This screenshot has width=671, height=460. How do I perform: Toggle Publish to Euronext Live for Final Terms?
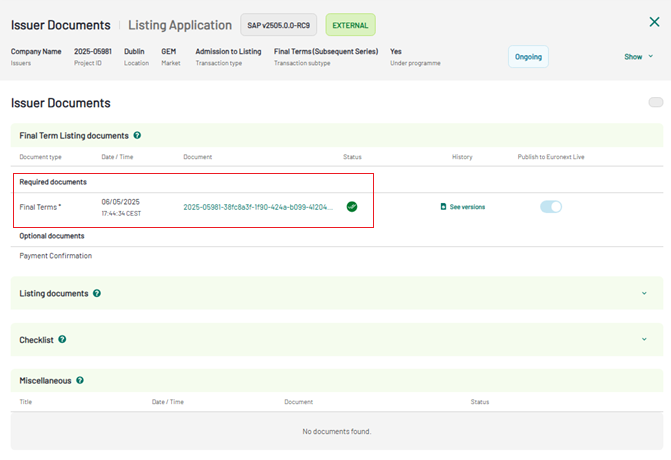pos(551,207)
